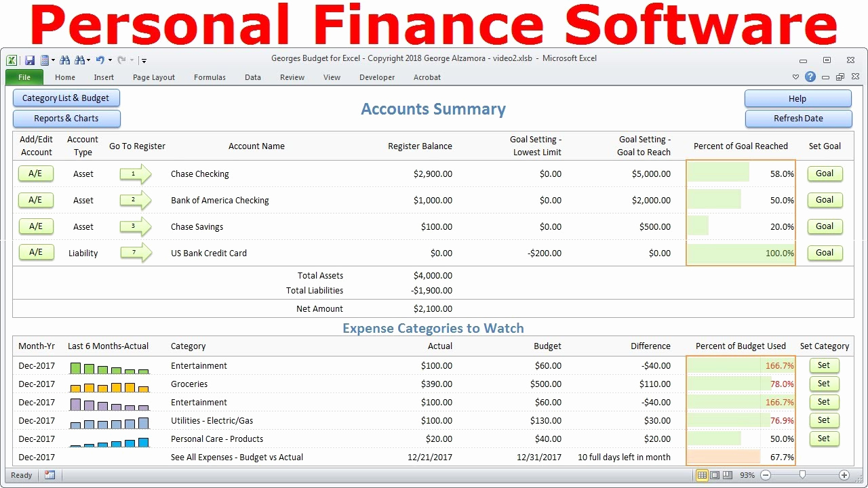Click the Utilities blue-gray sparkline chart
The image size is (868, 488).
pyautogui.click(x=109, y=424)
